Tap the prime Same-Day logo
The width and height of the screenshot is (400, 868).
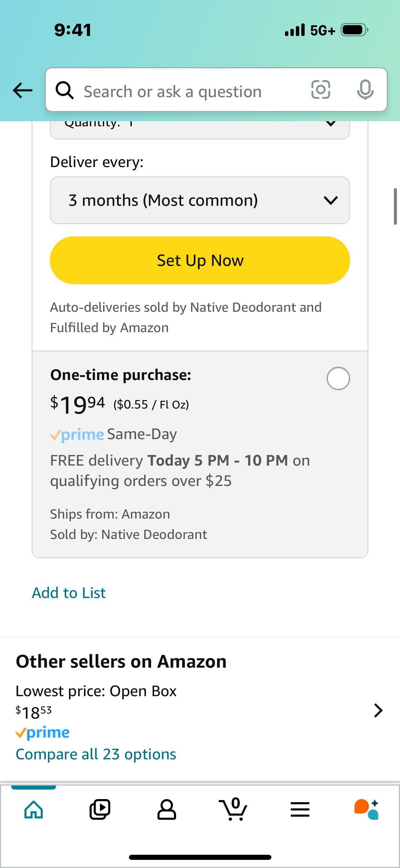(77, 435)
